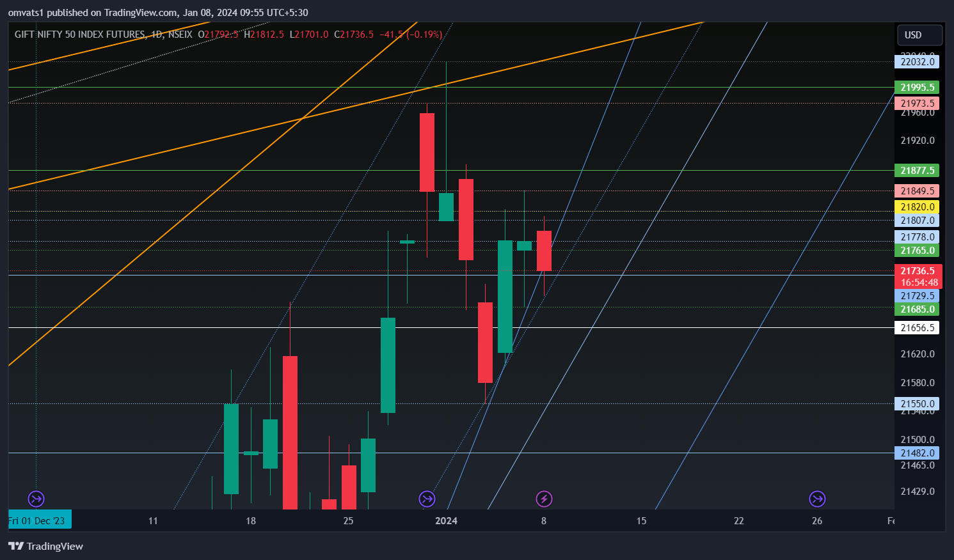Select the green 21995.5 price label

pyautogui.click(x=917, y=88)
